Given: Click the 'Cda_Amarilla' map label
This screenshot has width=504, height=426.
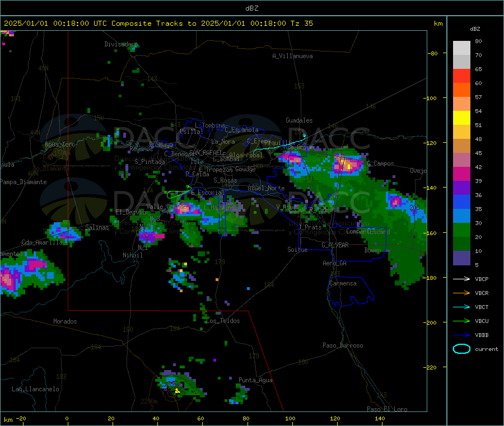Looking at the screenshot, I should point(42,242).
